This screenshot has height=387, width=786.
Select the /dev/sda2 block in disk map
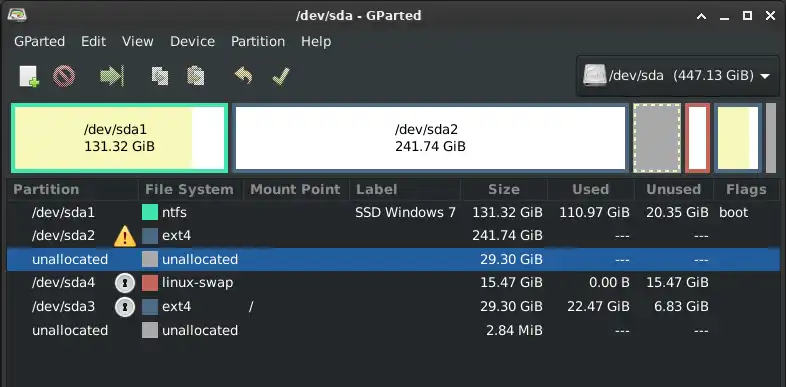pos(430,138)
